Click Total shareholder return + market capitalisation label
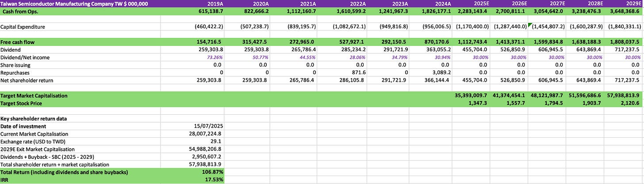Screen dimensions: 644x184 pos(55,164)
